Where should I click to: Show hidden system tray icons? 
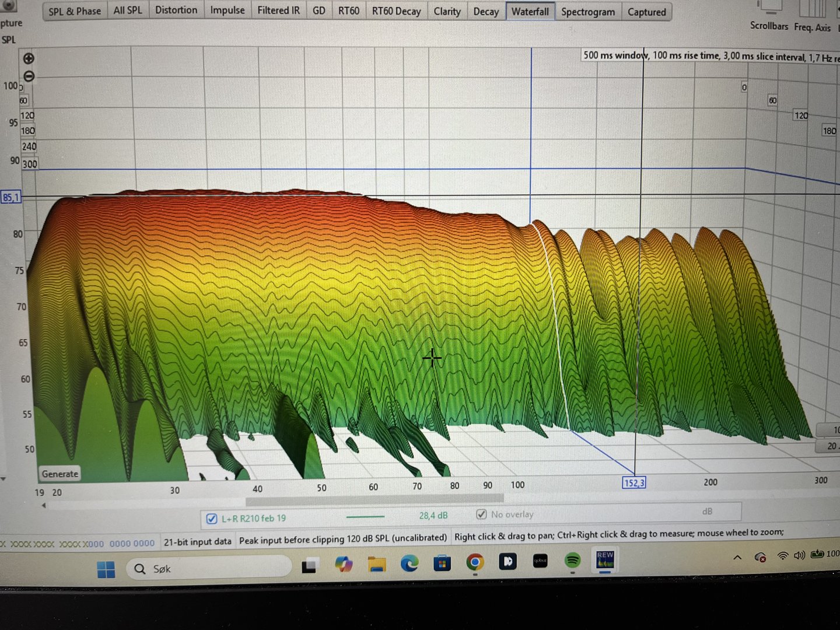737,557
